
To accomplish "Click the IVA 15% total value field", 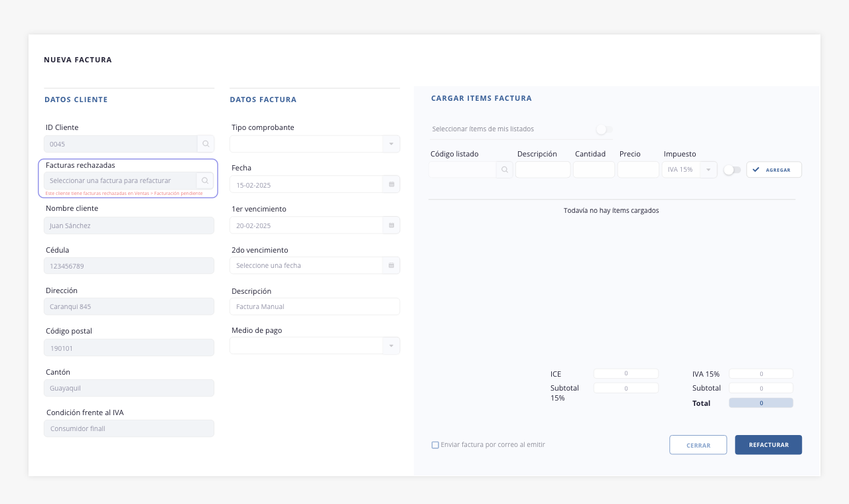I will 761,374.
